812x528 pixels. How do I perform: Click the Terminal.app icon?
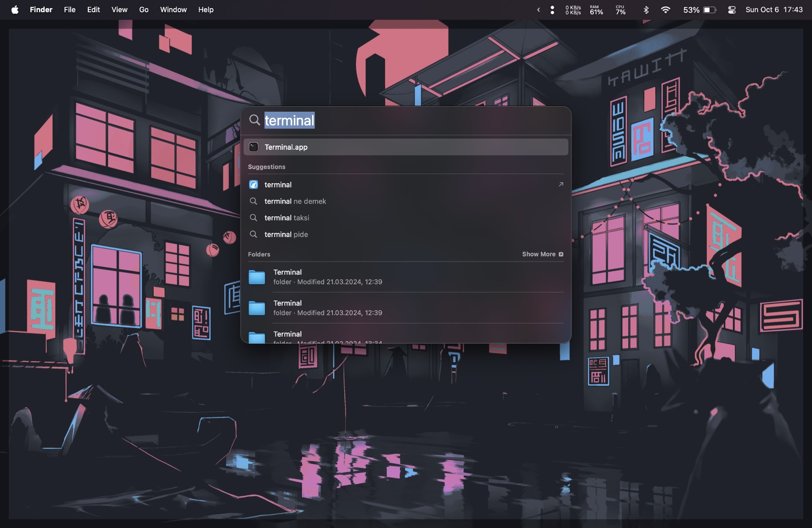254,147
